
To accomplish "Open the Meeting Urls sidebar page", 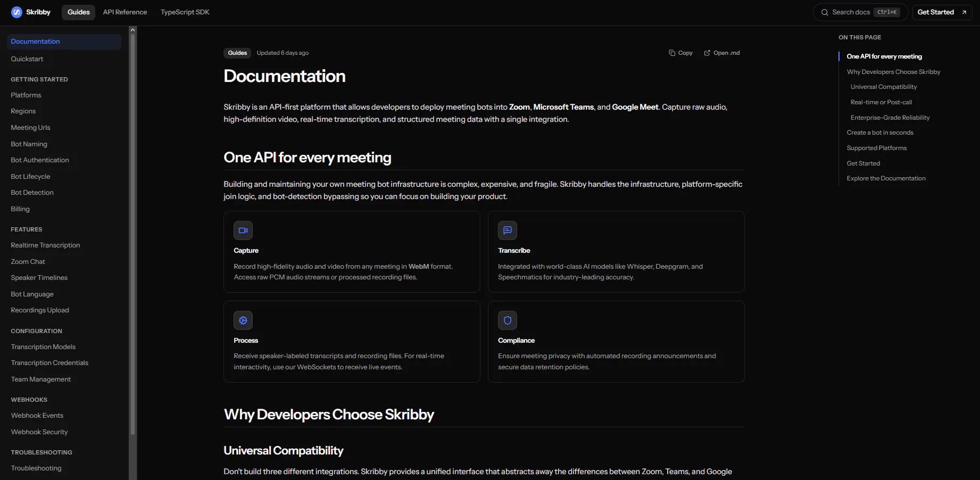I will point(30,128).
